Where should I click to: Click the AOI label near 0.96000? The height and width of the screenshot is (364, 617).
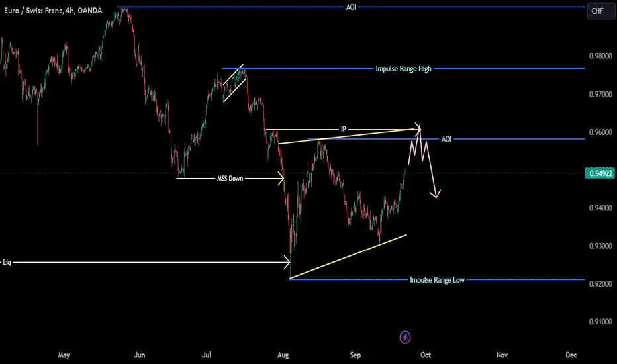click(x=446, y=139)
